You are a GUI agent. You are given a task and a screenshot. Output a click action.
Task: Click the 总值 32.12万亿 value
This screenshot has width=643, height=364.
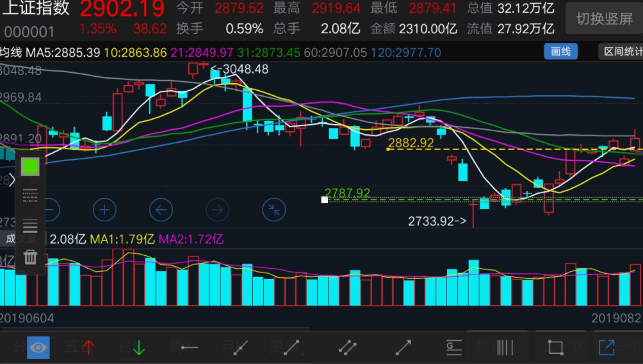[526, 8]
